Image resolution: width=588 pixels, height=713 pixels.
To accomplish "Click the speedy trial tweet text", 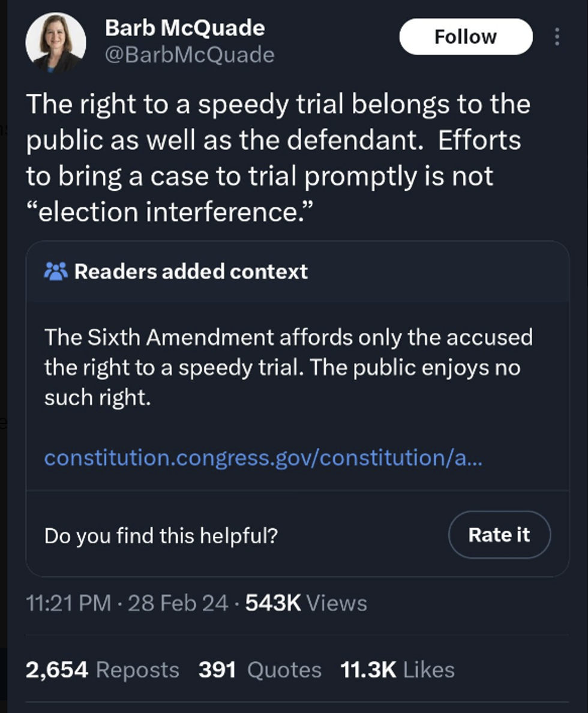I will [x=278, y=140].
